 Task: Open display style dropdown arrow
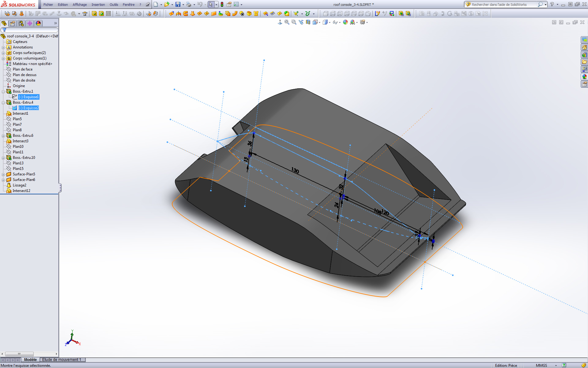(x=330, y=22)
